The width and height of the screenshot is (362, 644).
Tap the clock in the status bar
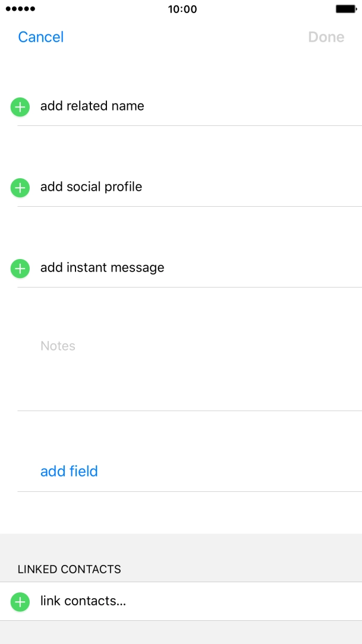click(x=181, y=9)
